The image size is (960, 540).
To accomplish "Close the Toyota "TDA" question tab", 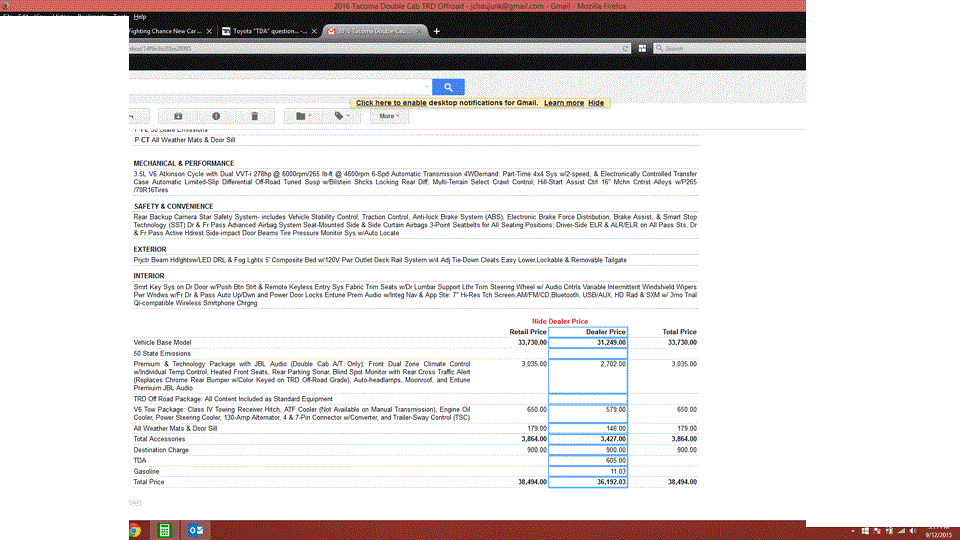I will point(314,31).
